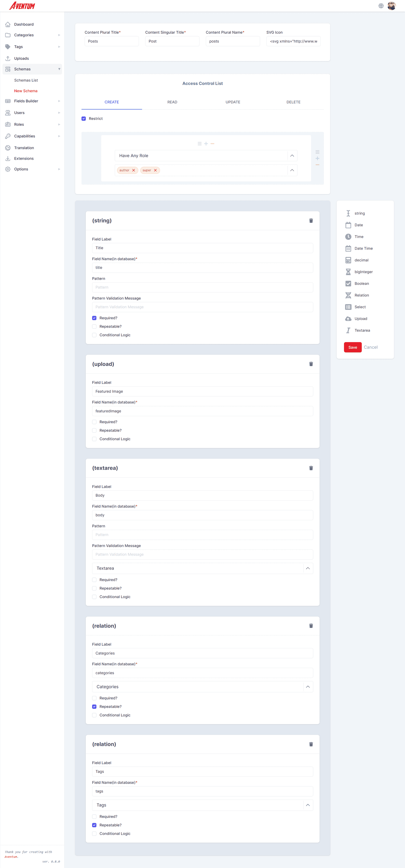Select the Textarea field type icon
The width and height of the screenshot is (405, 868).
(x=348, y=330)
